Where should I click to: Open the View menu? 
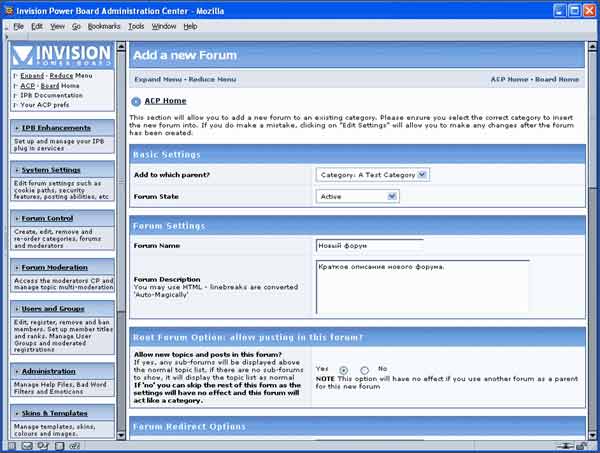click(57, 26)
